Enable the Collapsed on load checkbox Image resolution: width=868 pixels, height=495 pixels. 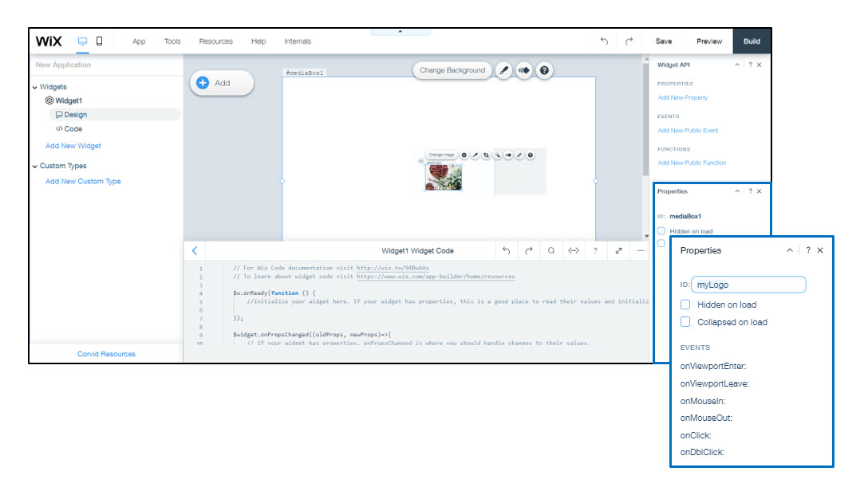point(685,322)
